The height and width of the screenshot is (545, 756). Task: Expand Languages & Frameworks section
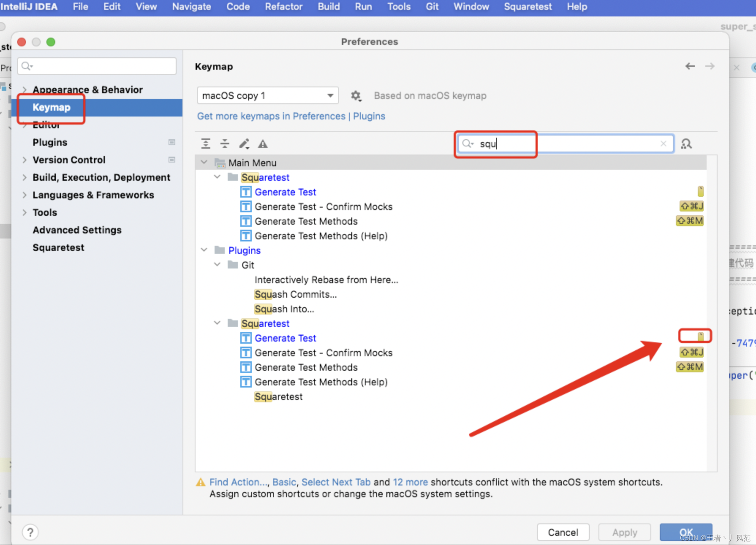tap(24, 195)
